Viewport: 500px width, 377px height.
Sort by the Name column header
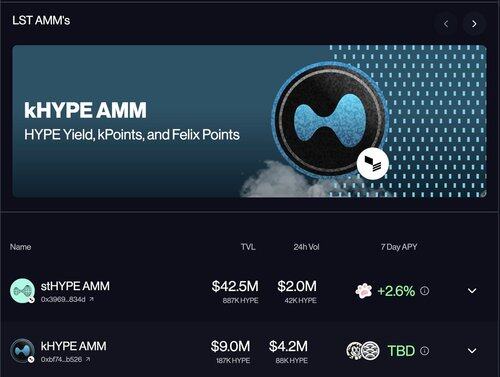tap(20, 247)
